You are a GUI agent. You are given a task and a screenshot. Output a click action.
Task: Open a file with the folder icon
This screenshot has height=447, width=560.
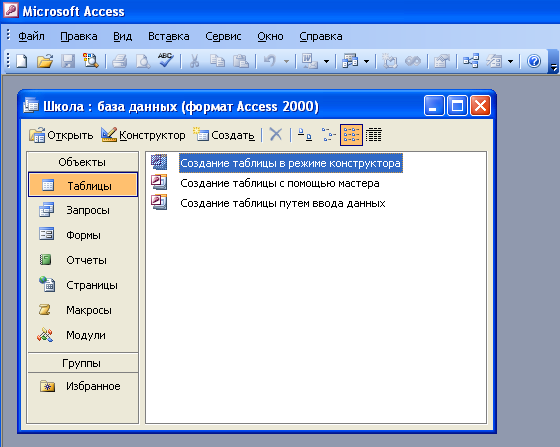45,61
